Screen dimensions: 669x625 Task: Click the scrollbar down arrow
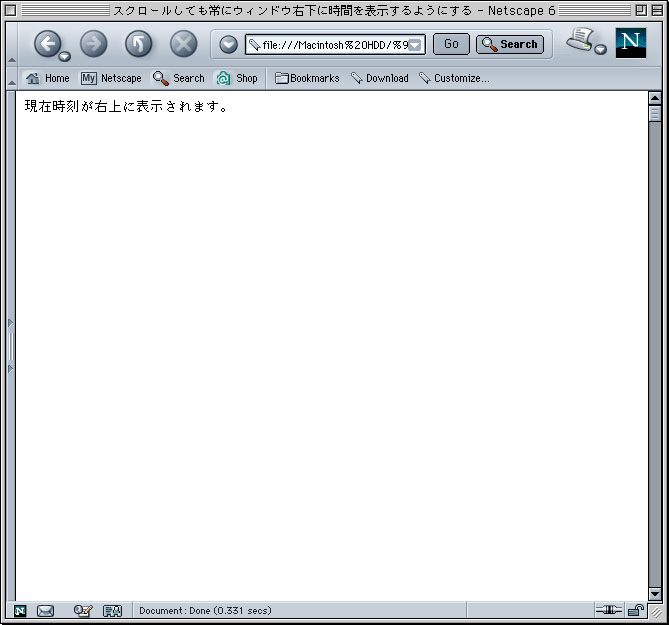point(654,593)
